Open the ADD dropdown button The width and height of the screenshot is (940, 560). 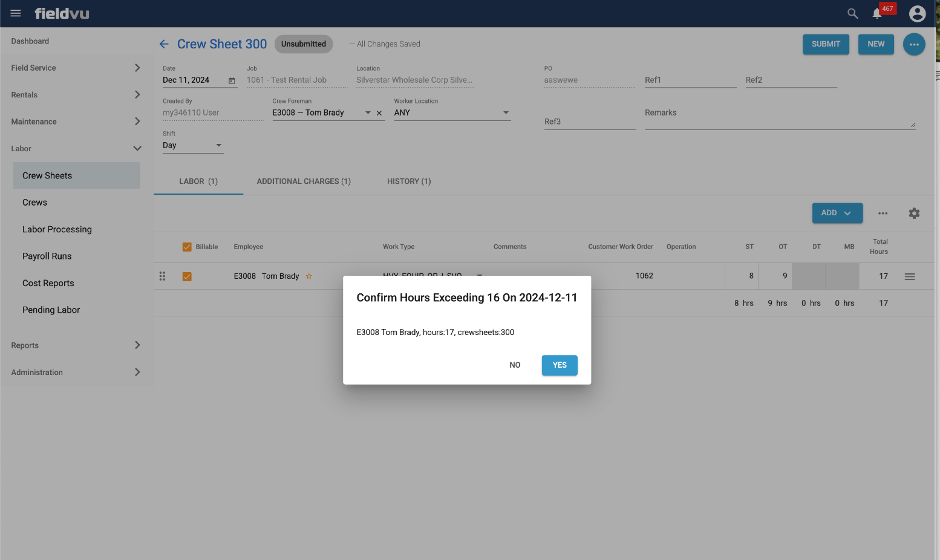pos(837,213)
